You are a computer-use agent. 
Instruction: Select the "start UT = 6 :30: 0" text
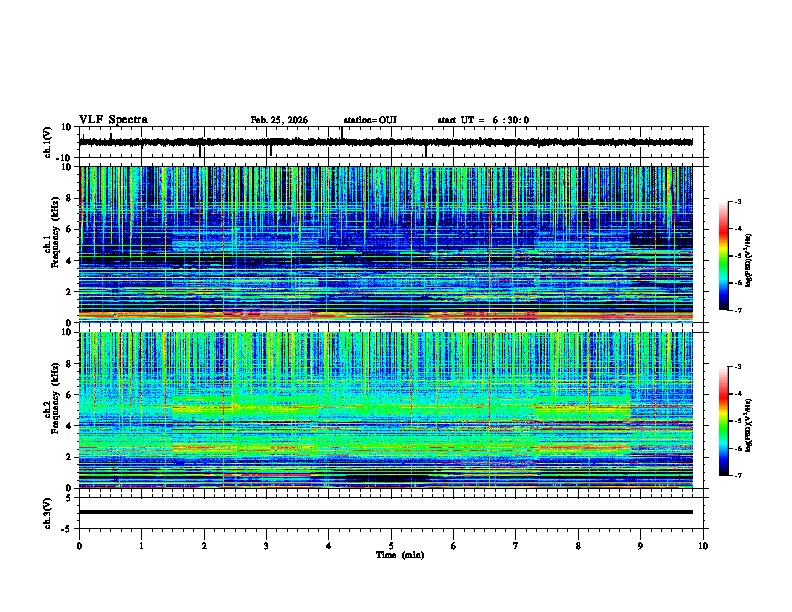click(x=483, y=120)
